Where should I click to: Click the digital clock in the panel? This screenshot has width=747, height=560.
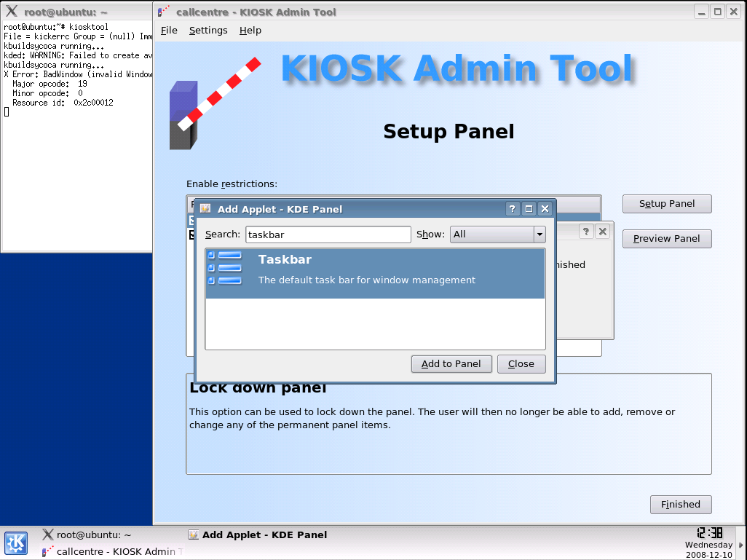click(x=709, y=532)
